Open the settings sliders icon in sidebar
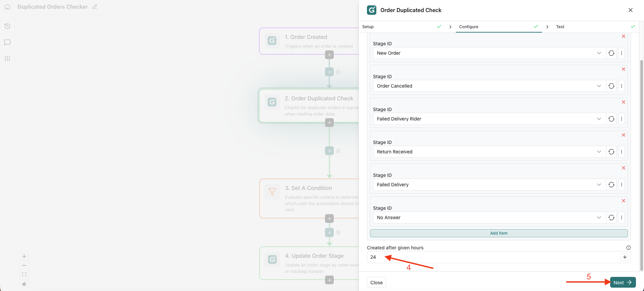644x291 pixels. click(7, 58)
